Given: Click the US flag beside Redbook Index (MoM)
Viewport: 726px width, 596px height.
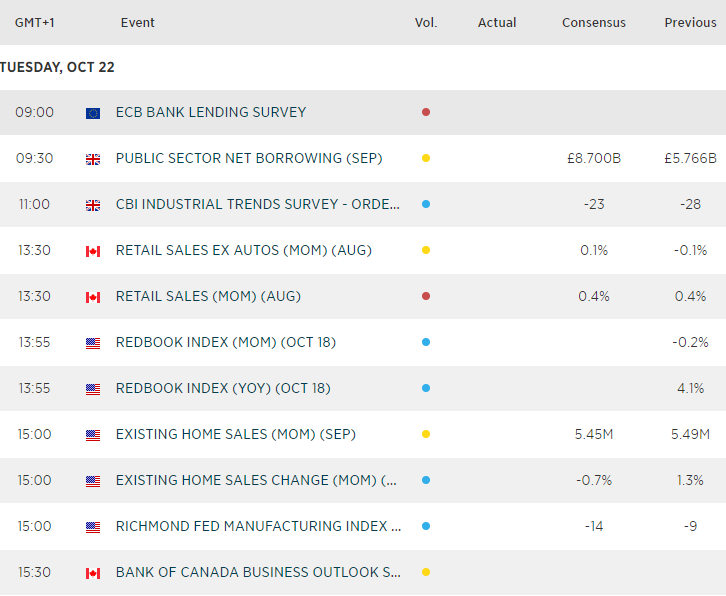Looking at the screenshot, I should [93, 343].
